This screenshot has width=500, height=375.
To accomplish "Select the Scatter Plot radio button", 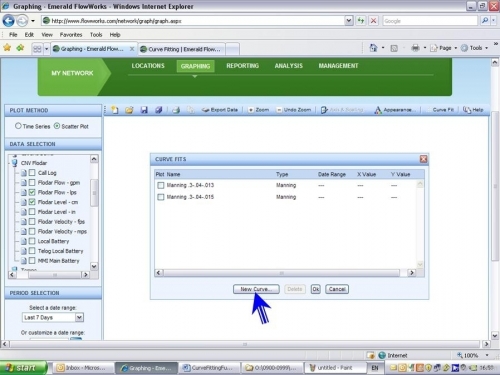I will 57,126.
